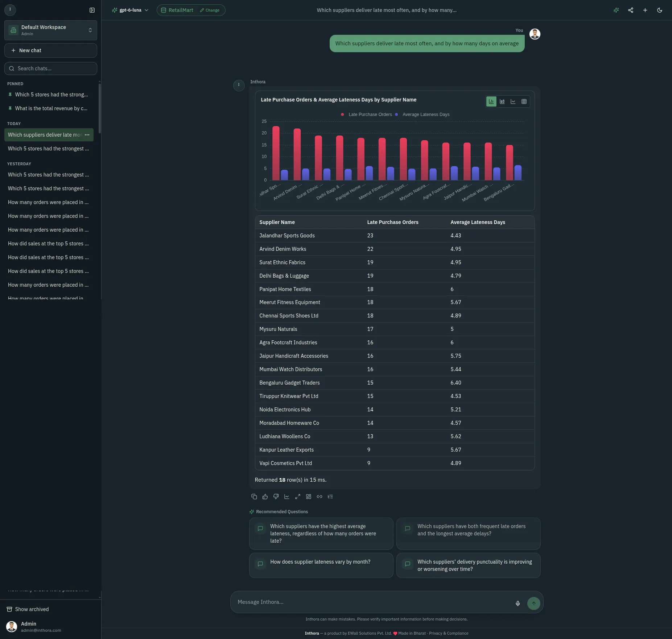Open options for the active supplier chat
672x639 pixels.
(87, 135)
